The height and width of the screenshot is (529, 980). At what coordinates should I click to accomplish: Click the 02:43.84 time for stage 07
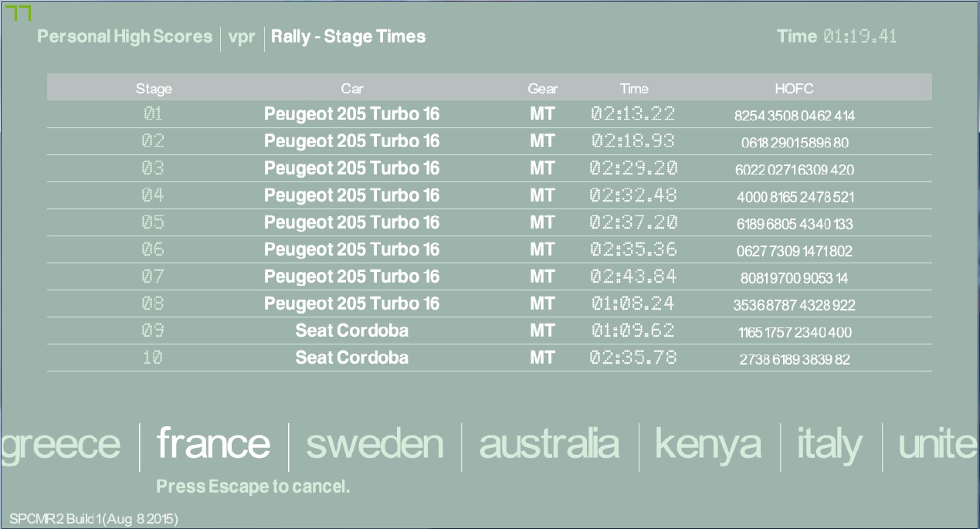tap(633, 276)
